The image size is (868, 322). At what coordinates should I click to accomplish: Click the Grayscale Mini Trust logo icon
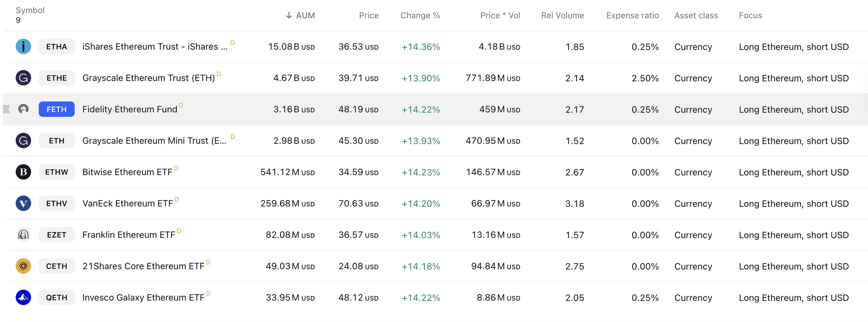pyautogui.click(x=23, y=141)
